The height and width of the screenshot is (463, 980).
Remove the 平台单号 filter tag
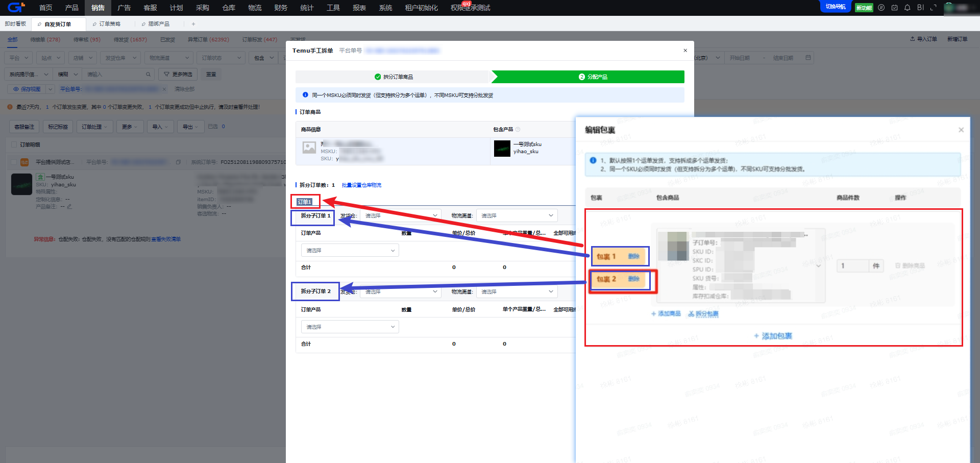(x=164, y=89)
